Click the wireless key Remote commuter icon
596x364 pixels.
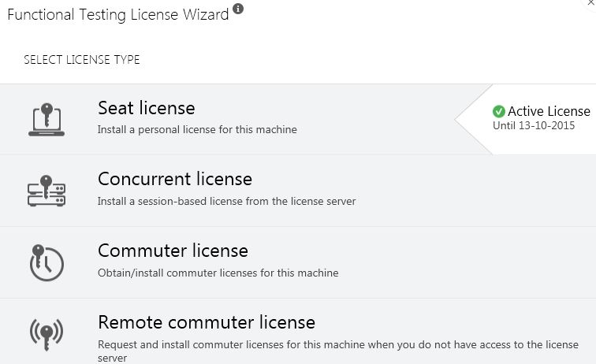(x=47, y=334)
